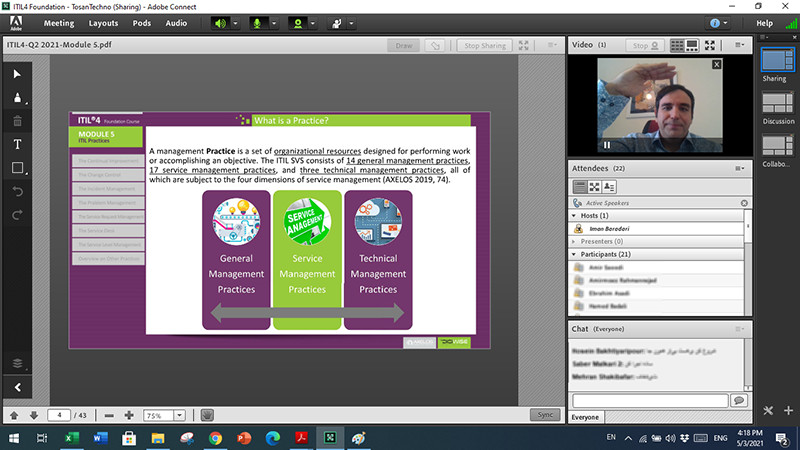
Task: Zoom out the document with minus
Action: (x=109, y=415)
